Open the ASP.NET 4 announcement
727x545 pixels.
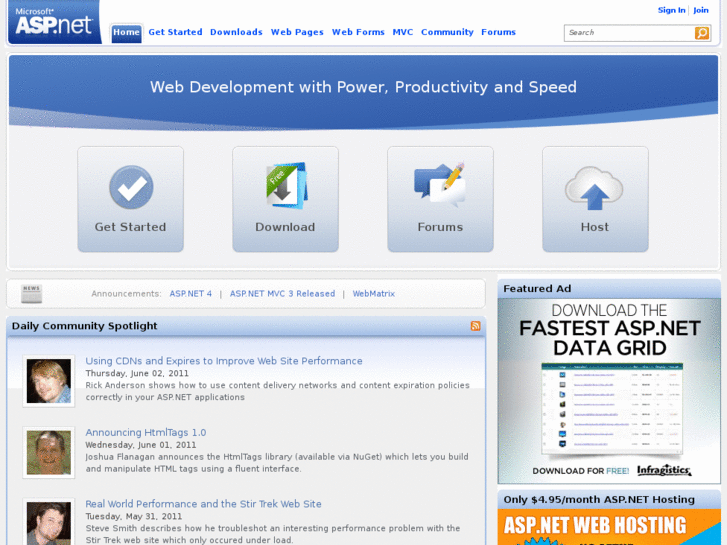pos(191,294)
